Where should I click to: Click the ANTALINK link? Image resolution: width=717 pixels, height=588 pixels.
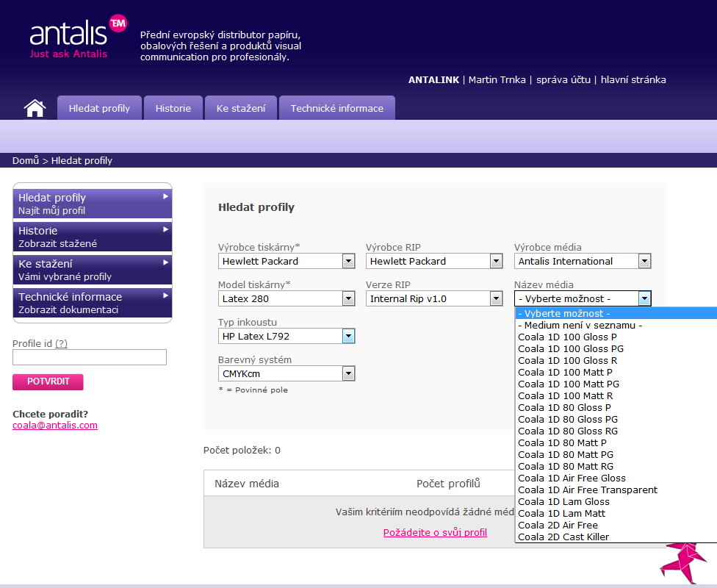coord(433,79)
